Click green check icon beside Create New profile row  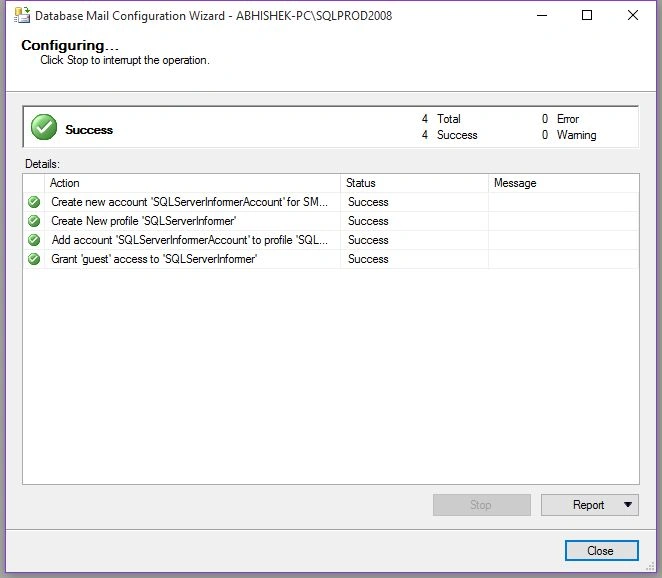pyautogui.click(x=34, y=221)
